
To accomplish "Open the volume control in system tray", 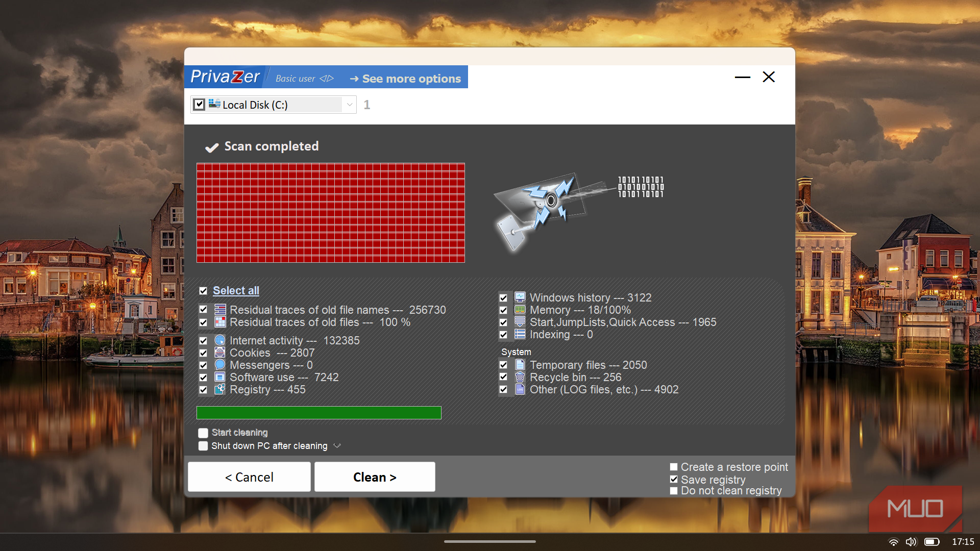I will pyautogui.click(x=911, y=542).
